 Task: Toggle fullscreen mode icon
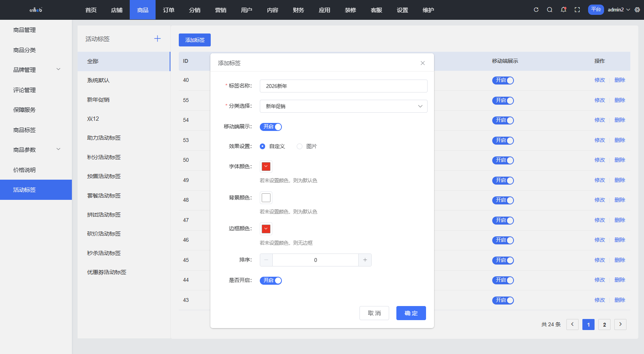point(577,10)
